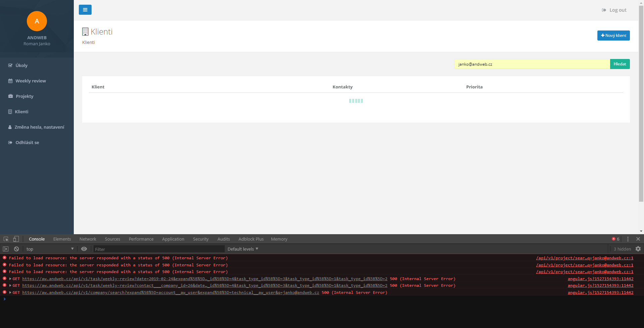Switch to the Elements tab
Screen dimensions: 644x328
(x=62, y=239)
